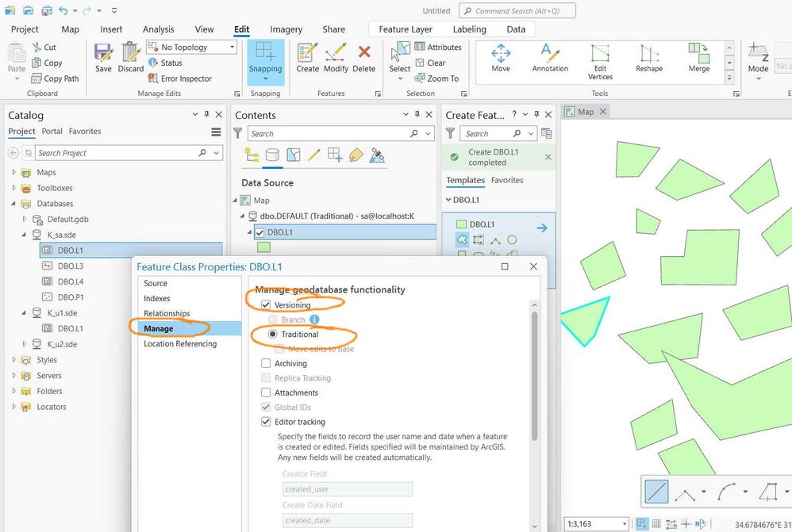Uncheck the Versioning checkbox
This screenshot has height=532, width=792.
tap(266, 305)
